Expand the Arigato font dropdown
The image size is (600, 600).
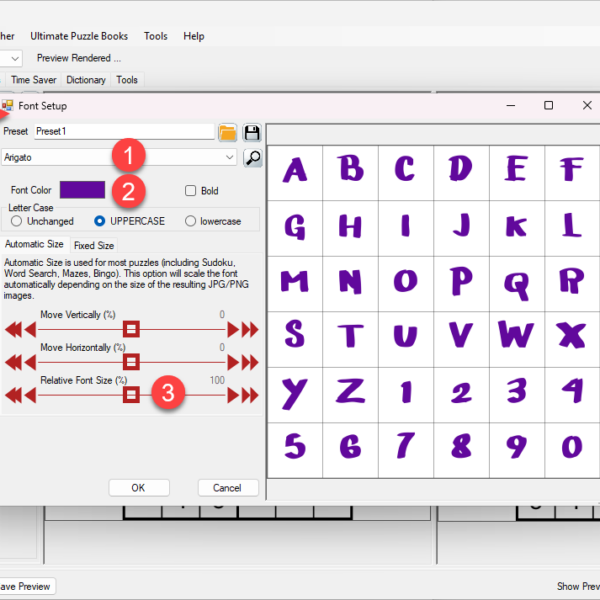pyautogui.click(x=231, y=157)
